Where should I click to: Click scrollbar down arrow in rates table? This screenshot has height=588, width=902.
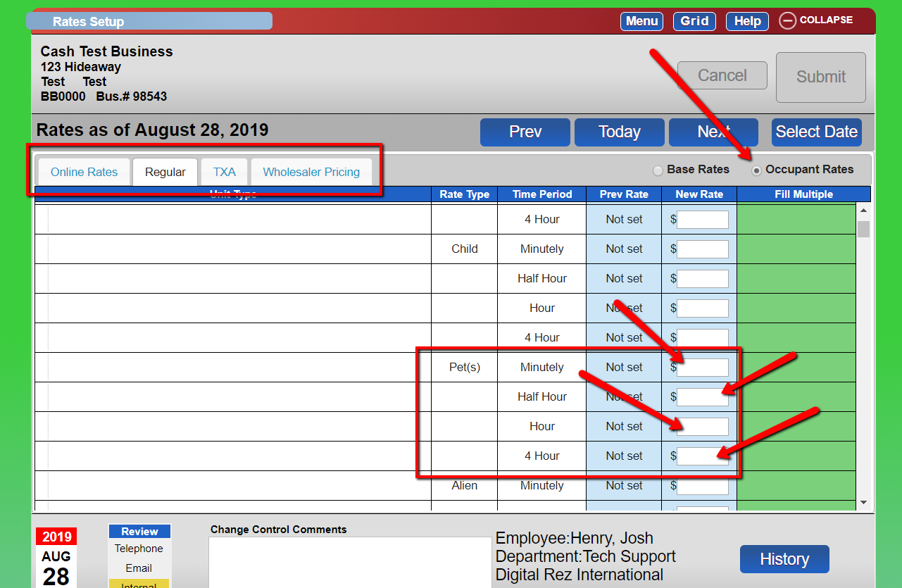pos(863,502)
